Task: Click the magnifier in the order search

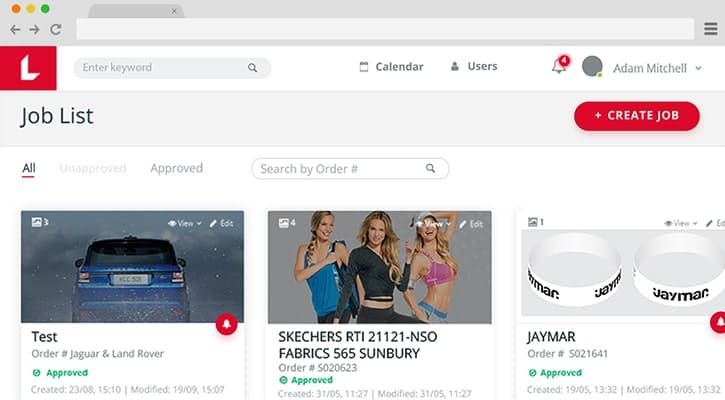Action: [x=430, y=168]
